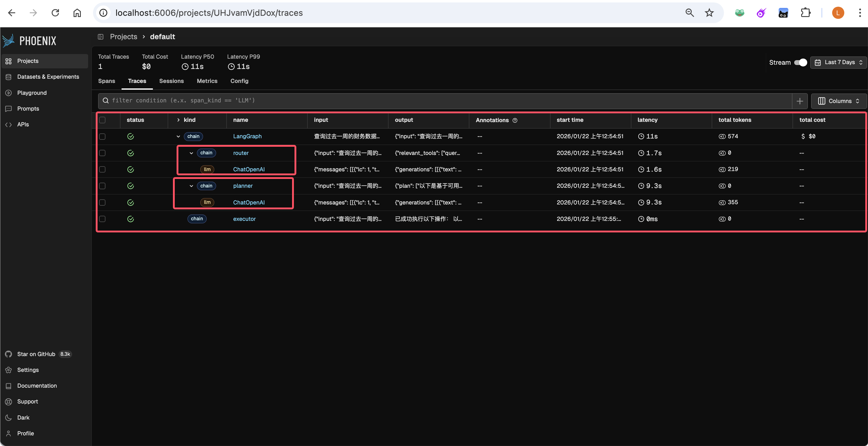Switch to the Metrics tab
This screenshot has height=446, width=868.
coord(207,81)
